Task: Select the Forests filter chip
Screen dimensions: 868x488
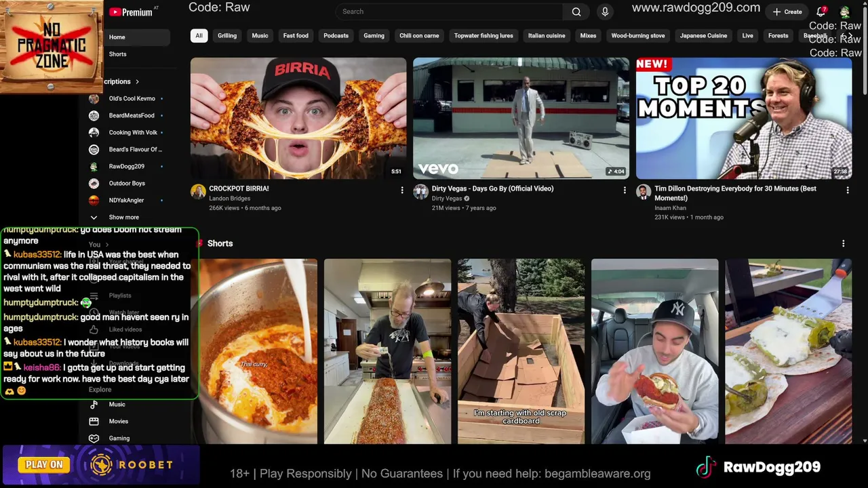Action: coord(778,35)
